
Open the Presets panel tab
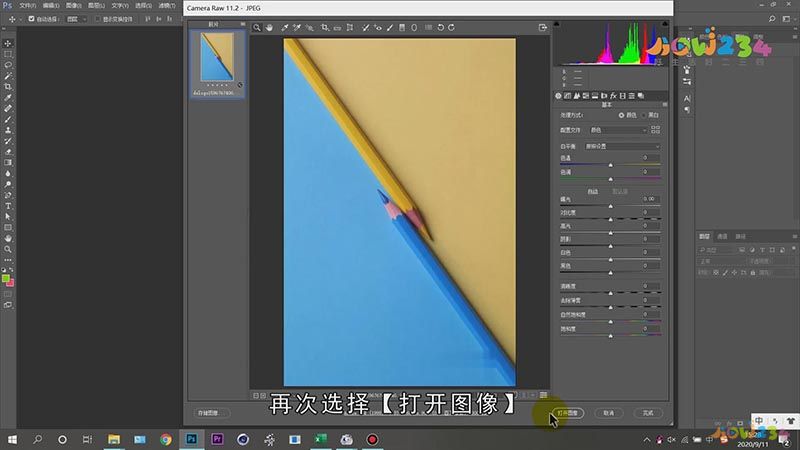point(632,96)
